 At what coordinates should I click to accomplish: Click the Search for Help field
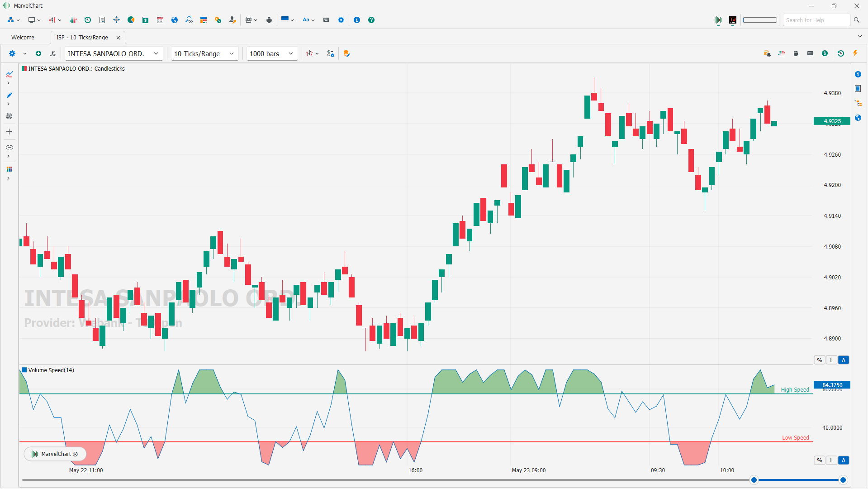816,20
